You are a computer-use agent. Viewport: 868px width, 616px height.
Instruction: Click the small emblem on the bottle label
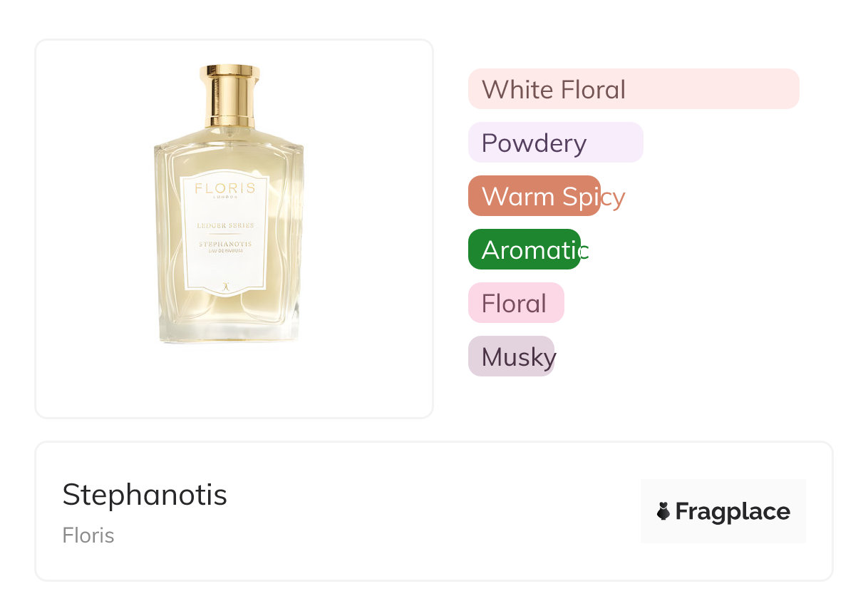pyautogui.click(x=225, y=284)
